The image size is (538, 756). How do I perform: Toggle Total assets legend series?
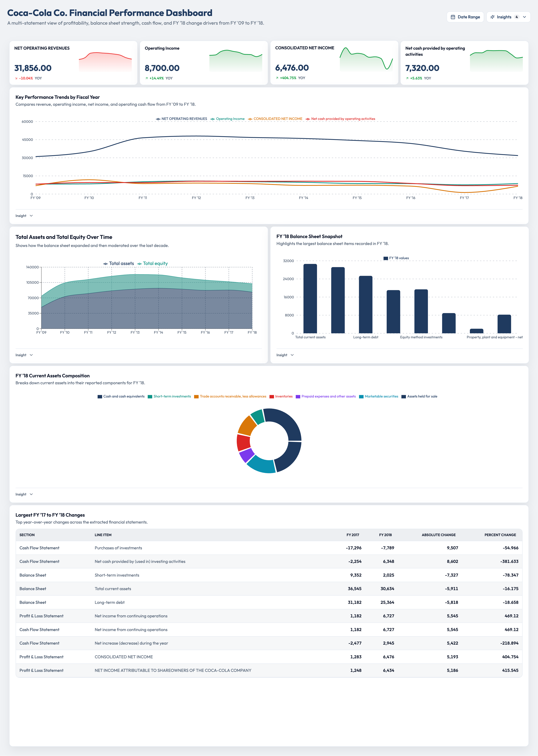pyautogui.click(x=119, y=264)
